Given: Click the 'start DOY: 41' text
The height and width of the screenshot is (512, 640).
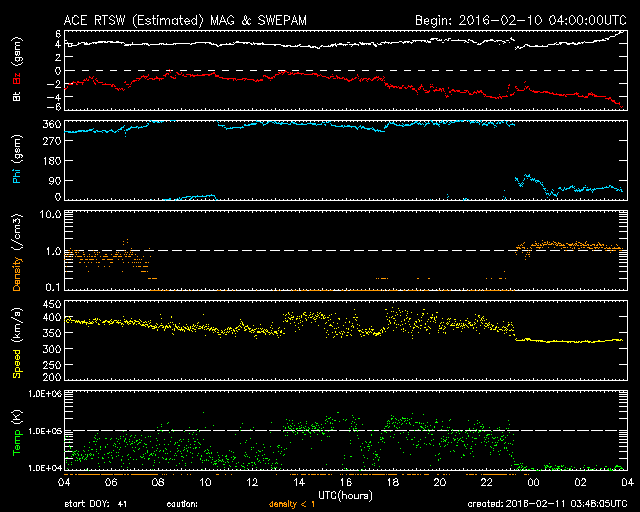Looking at the screenshot, I should [96, 504].
